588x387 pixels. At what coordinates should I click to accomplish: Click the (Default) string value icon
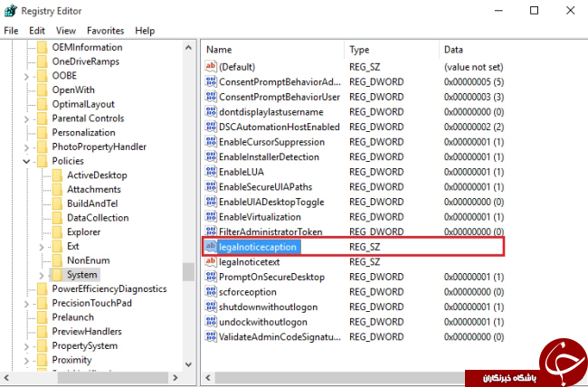coord(211,66)
